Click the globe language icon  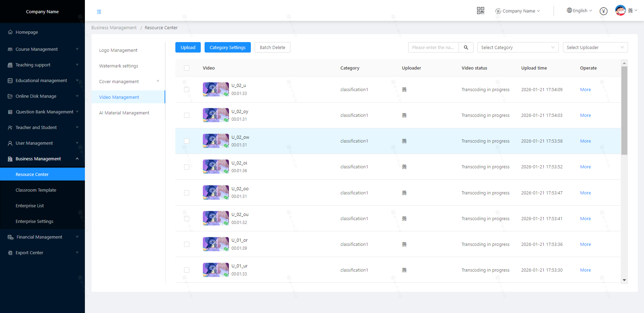[569, 10]
